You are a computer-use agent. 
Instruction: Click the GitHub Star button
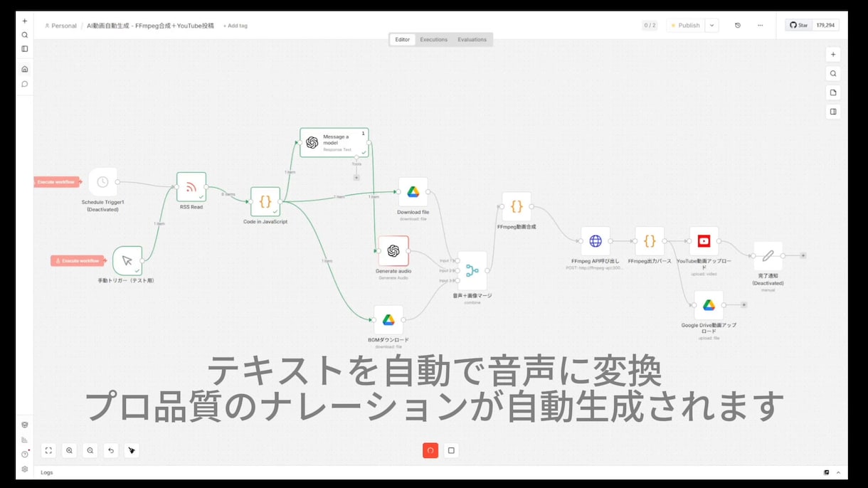tap(799, 25)
